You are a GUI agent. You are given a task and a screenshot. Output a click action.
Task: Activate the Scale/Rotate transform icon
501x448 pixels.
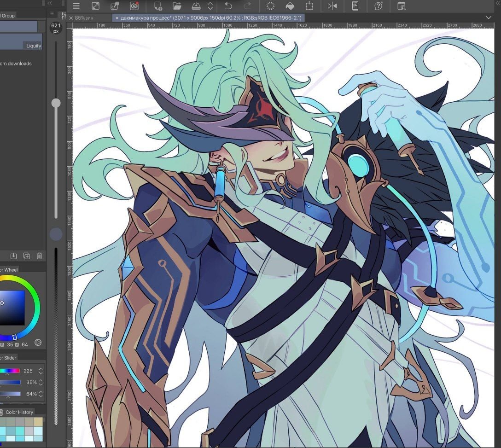[309, 6]
